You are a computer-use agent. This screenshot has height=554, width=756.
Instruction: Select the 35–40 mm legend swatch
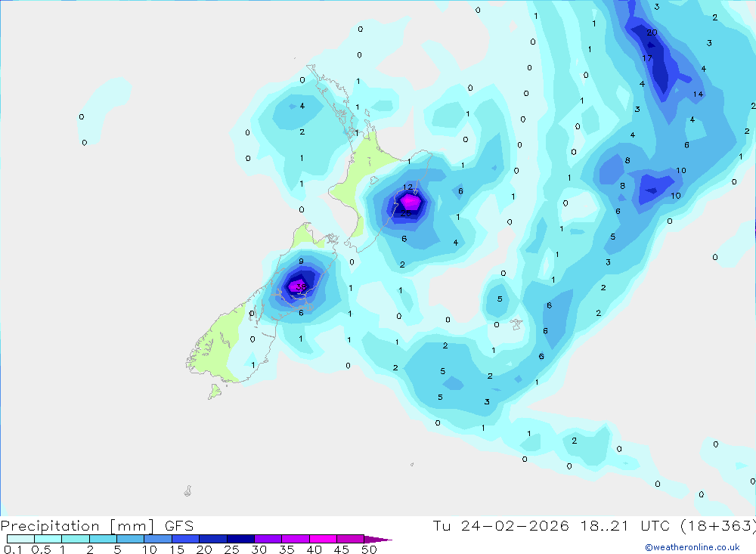click(296, 539)
